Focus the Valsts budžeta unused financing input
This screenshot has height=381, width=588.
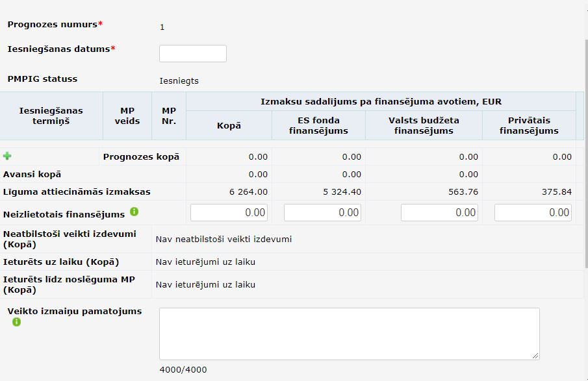point(439,212)
